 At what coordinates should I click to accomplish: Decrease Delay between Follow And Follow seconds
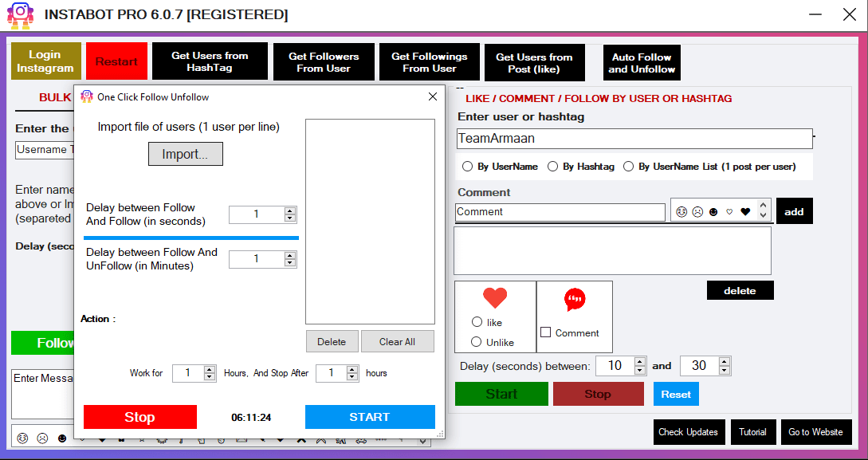click(x=289, y=218)
